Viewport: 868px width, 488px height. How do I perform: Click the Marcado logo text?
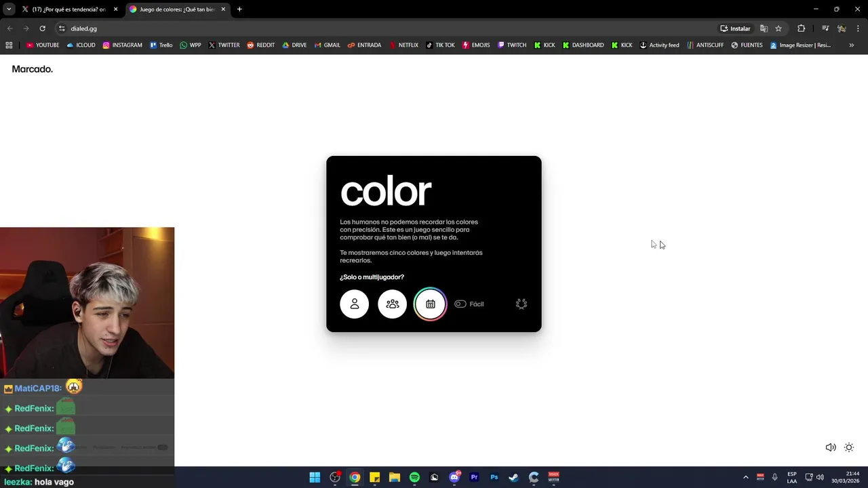tap(32, 69)
